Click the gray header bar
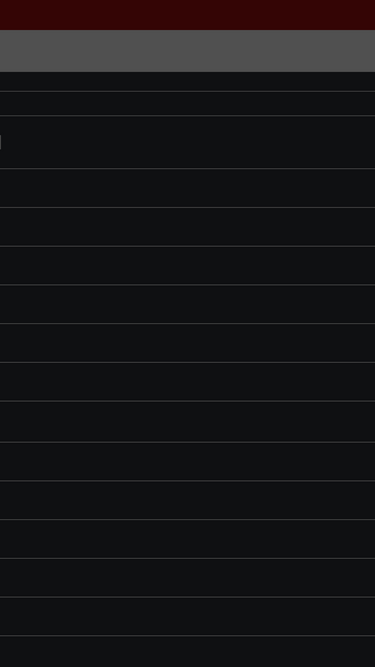The image size is (375, 667). [x=188, y=51]
